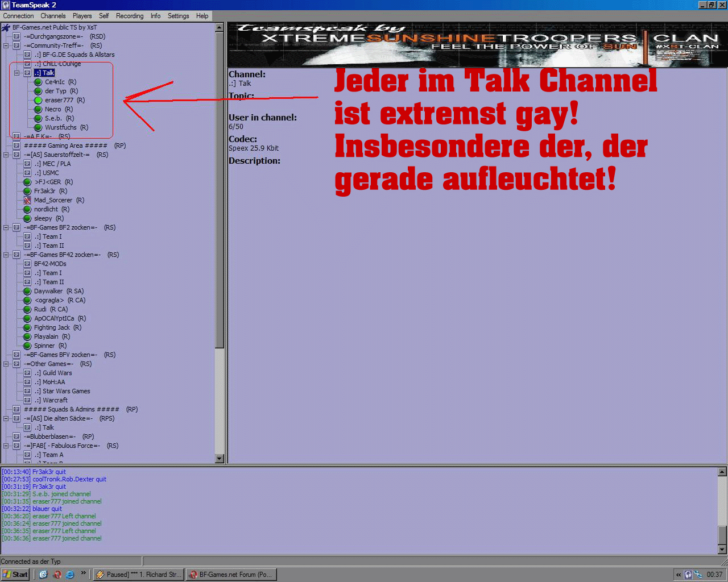The height and width of the screenshot is (582, 728).
Task: Open the Players menu
Action: coord(82,16)
